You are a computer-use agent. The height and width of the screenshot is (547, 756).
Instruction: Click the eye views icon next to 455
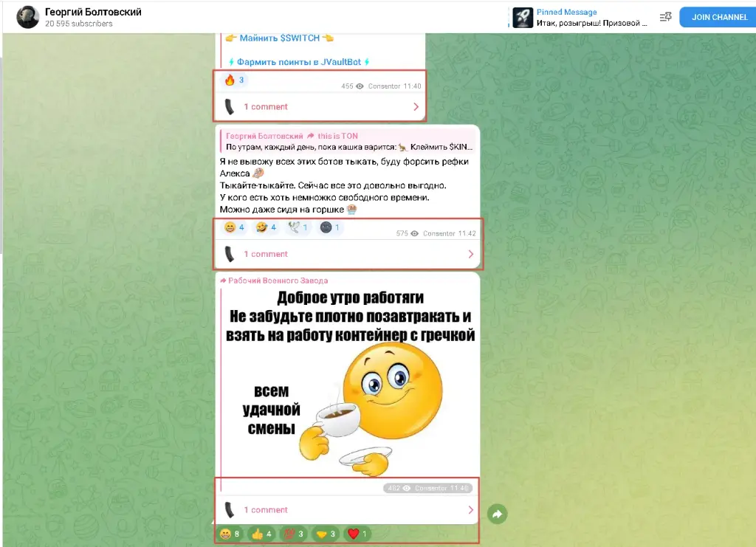tap(360, 86)
